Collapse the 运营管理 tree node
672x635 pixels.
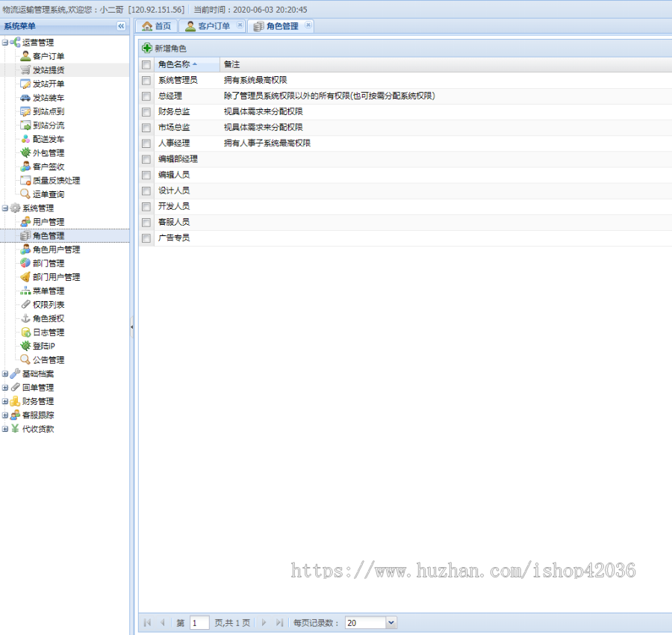click(5, 42)
